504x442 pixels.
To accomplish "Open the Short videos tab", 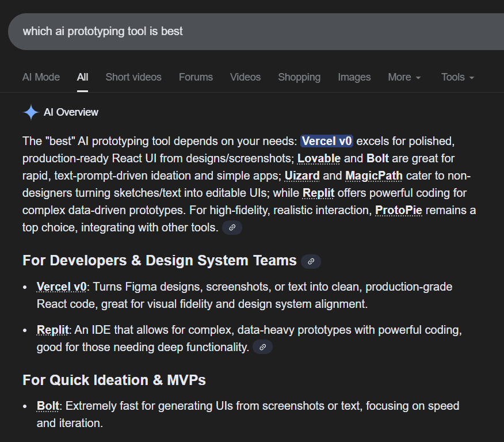I will tap(133, 77).
